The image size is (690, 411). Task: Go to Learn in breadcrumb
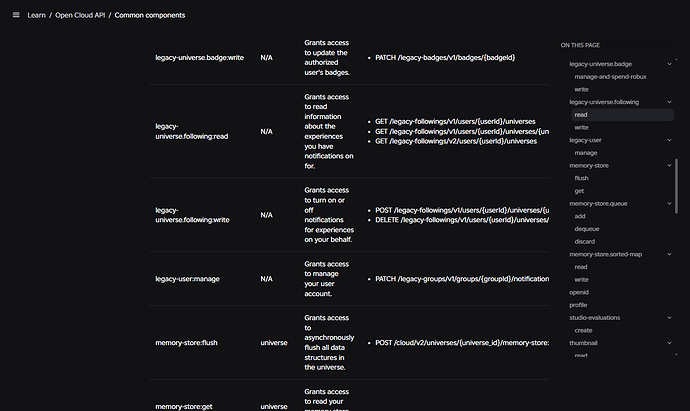coord(37,15)
